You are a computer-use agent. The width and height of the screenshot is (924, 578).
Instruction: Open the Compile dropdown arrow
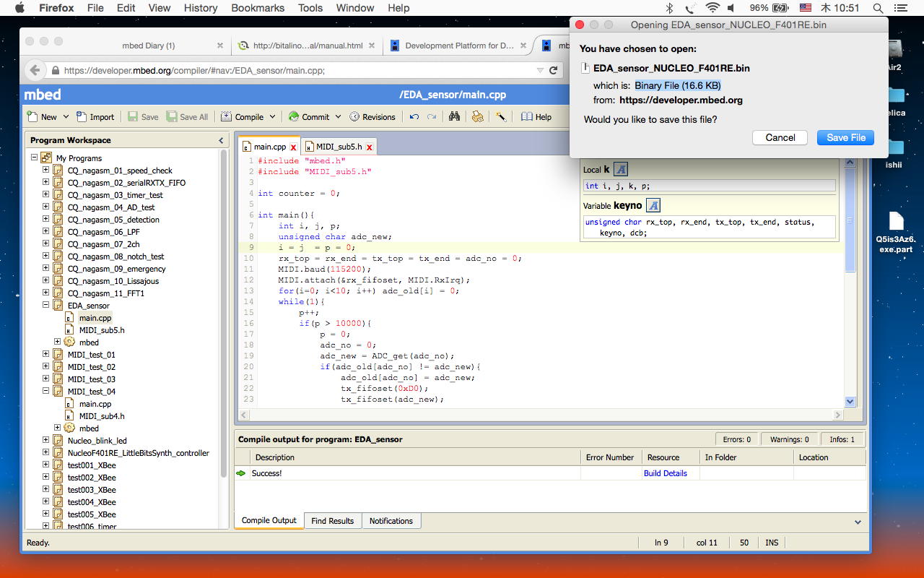(272, 117)
